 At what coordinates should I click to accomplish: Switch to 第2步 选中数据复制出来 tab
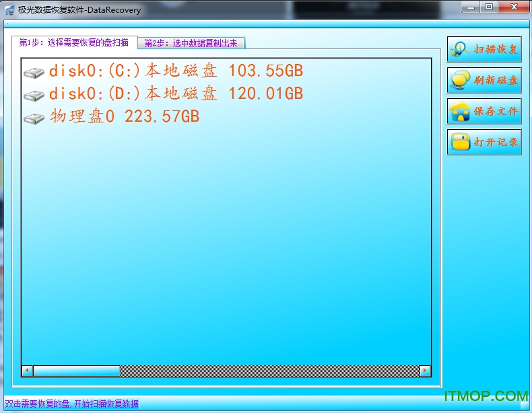pyautogui.click(x=191, y=43)
